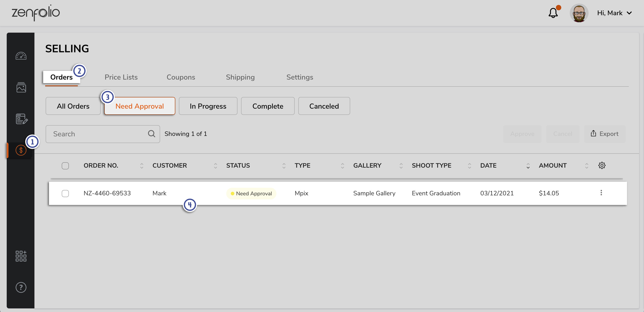Switch to the Orders tab
Screen dimensions: 644x312
[61, 77]
